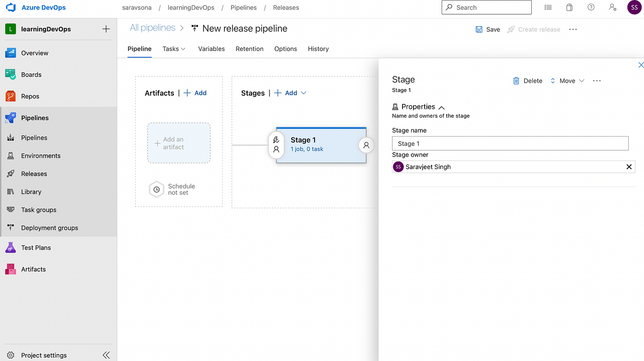Switch to the Variables tab
Viewport: 644px width, 361px height.
pos(211,49)
